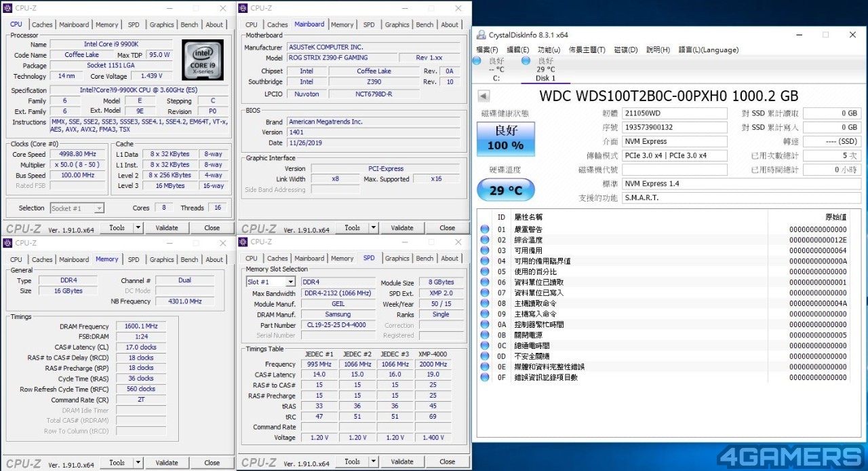Click the previous disk arrow in CrystalDiskInfo
The image size is (868, 471).
(484, 96)
